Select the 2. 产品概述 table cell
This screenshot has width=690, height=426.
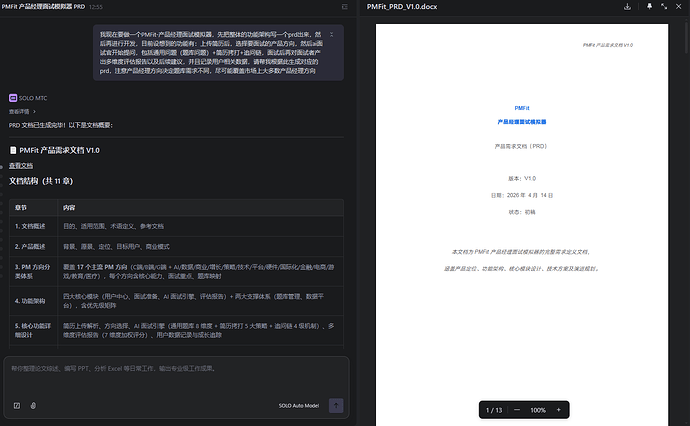coord(33,246)
